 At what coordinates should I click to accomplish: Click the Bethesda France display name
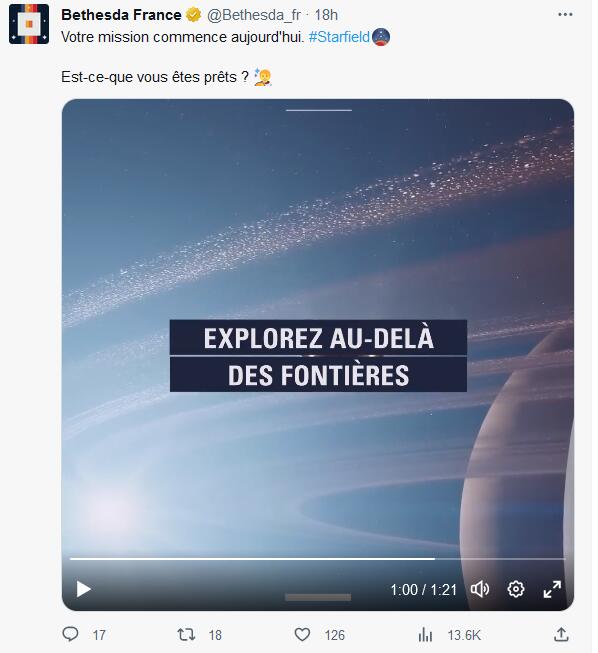(121, 15)
